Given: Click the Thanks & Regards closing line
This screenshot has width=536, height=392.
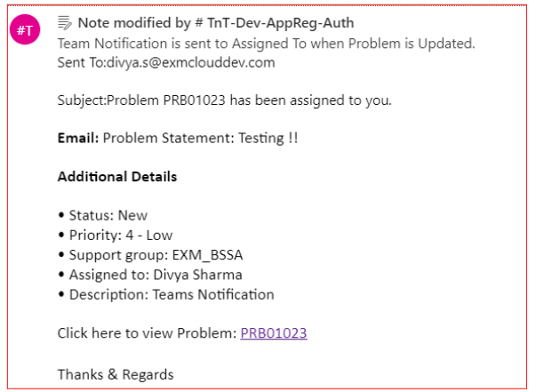Looking at the screenshot, I should click(116, 374).
